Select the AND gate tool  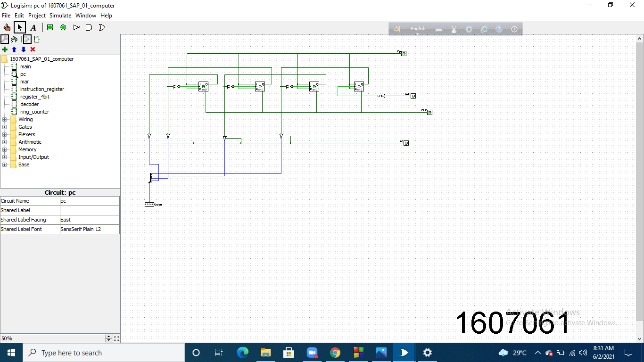coord(89,27)
